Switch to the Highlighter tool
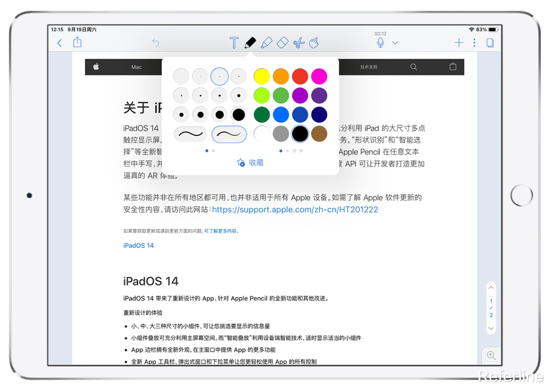This screenshot has height=392, width=551. point(266,43)
